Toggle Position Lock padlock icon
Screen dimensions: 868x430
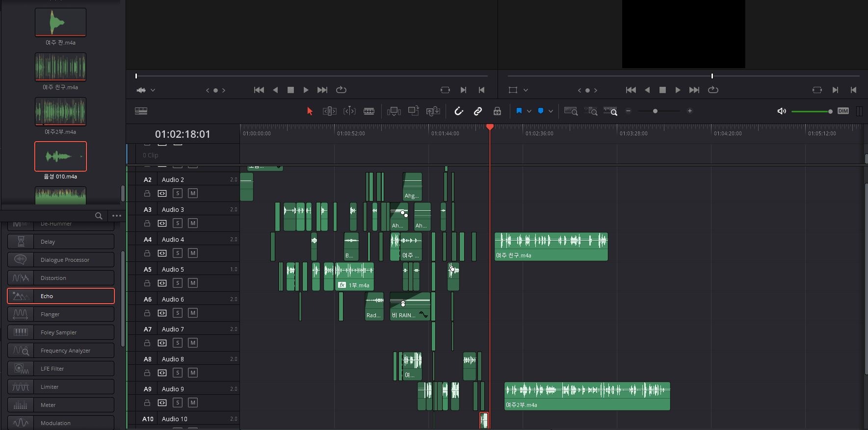point(497,111)
